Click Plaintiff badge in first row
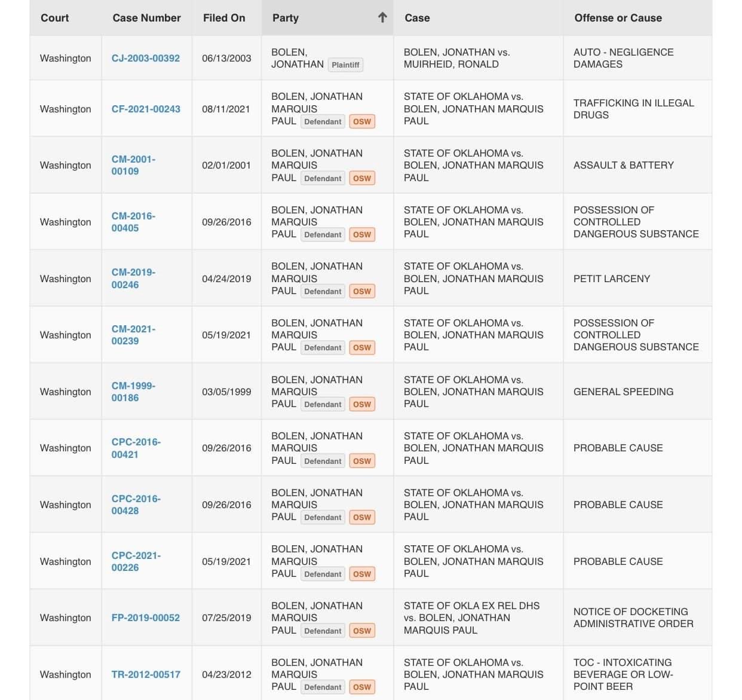Viewport: 742px width, 700px height. tap(346, 65)
